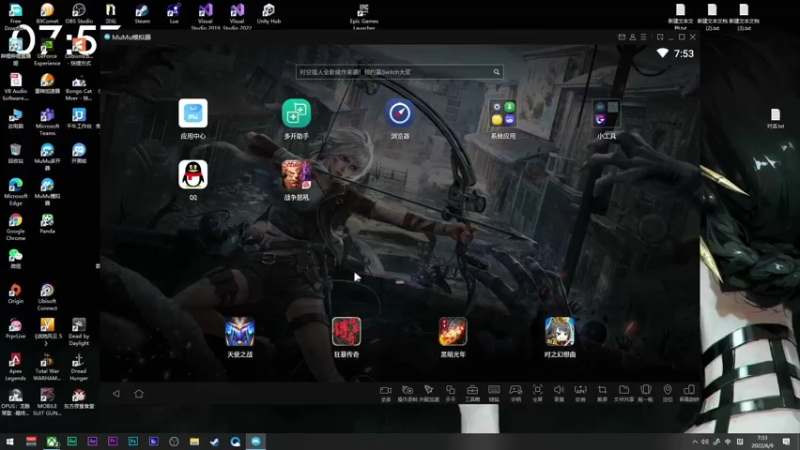Open the 浏览器 browser app
Image resolution: width=800 pixels, height=450 pixels.
400,113
